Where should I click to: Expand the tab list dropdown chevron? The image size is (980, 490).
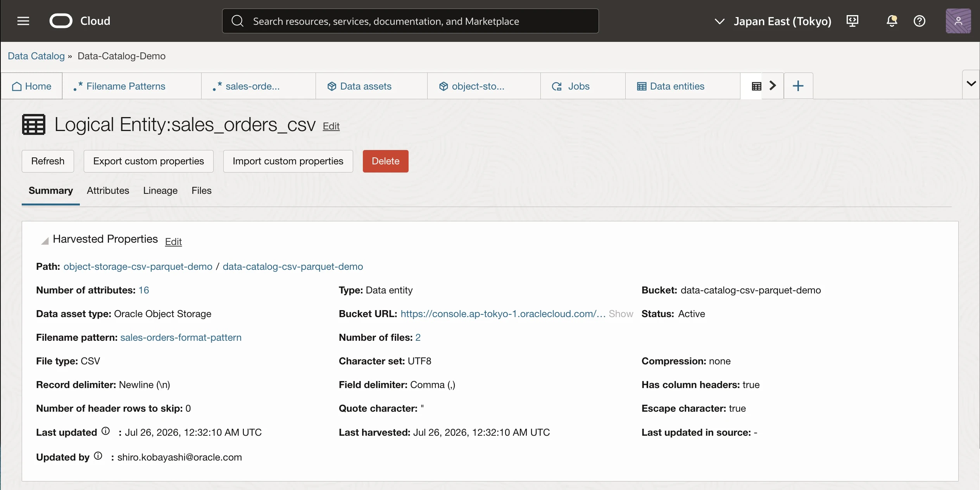coord(971,84)
